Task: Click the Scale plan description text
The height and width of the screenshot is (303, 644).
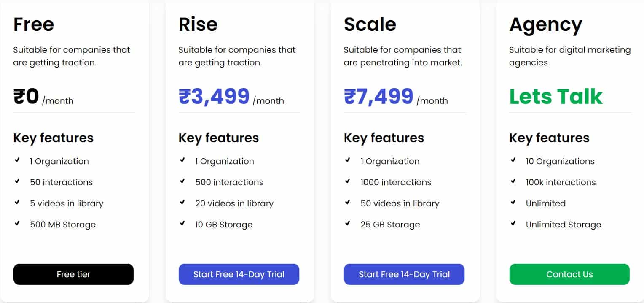Action: click(x=401, y=56)
